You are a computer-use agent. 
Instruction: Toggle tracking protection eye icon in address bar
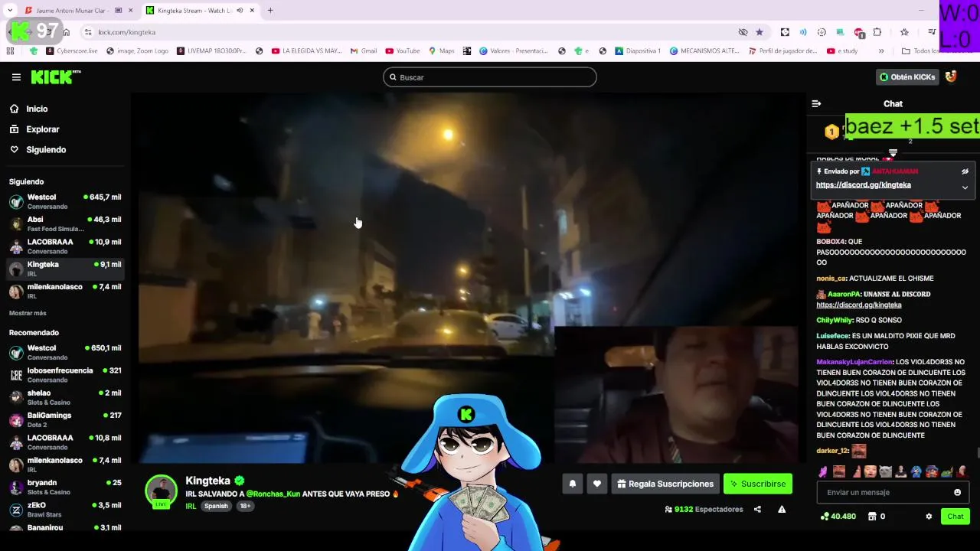(743, 32)
